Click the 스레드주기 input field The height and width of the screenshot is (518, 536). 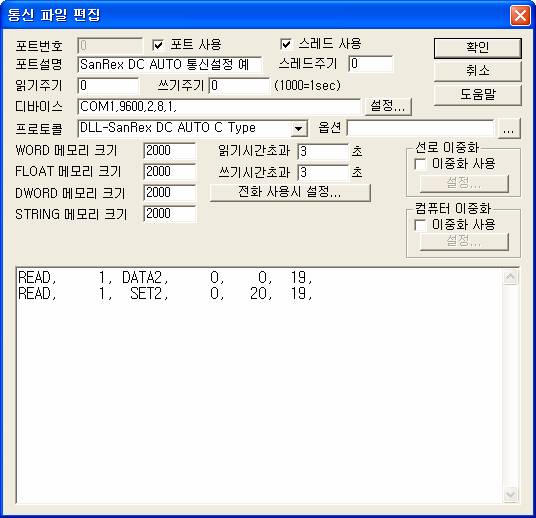tap(371, 64)
